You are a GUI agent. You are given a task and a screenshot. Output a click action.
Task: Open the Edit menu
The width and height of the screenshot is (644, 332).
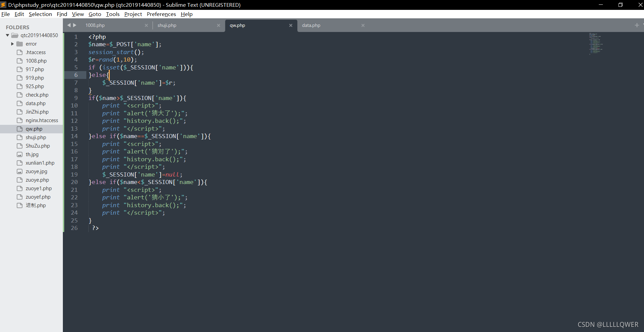coord(19,14)
